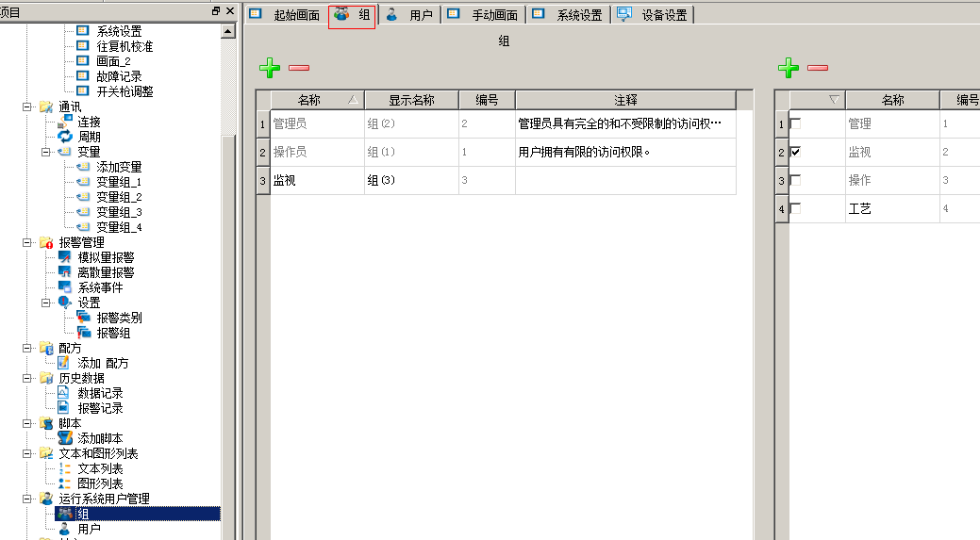Open 变量组_3 in the tree
980x540 pixels.
(119, 212)
